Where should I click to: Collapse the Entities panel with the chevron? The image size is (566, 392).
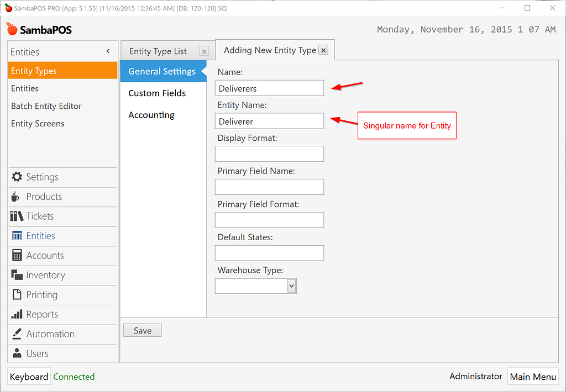(x=108, y=51)
